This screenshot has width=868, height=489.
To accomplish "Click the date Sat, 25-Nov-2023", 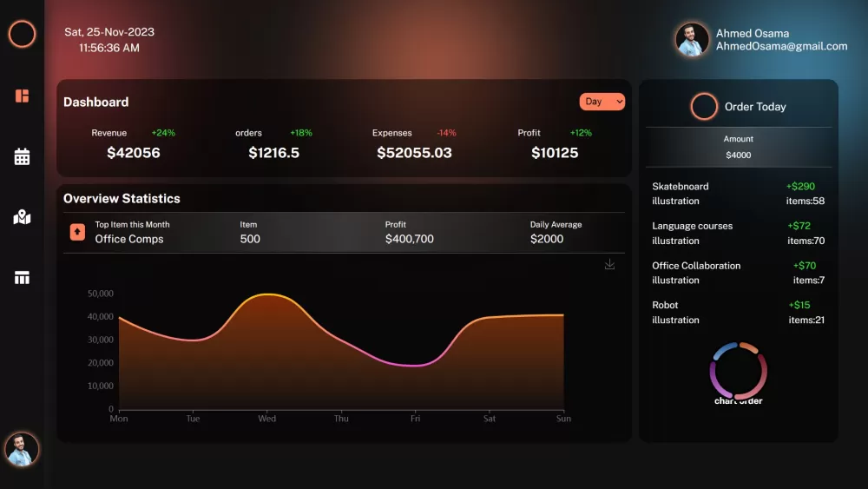I will pos(109,32).
